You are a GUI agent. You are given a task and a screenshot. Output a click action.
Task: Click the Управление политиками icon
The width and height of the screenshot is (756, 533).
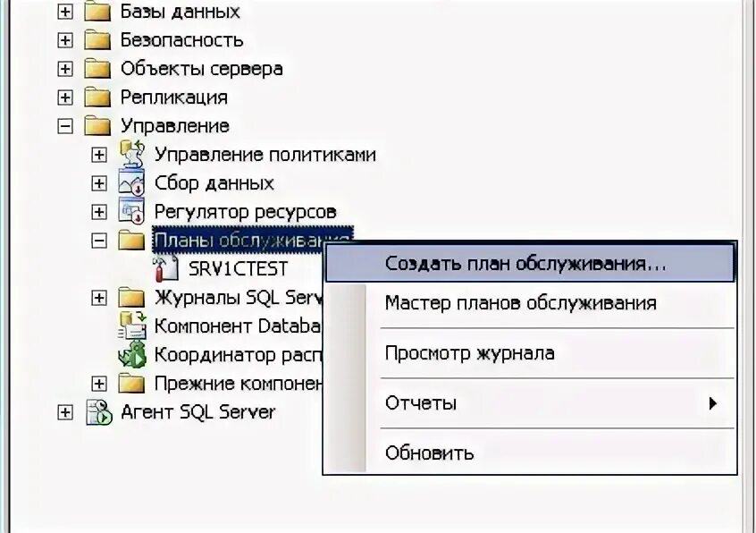point(131,154)
